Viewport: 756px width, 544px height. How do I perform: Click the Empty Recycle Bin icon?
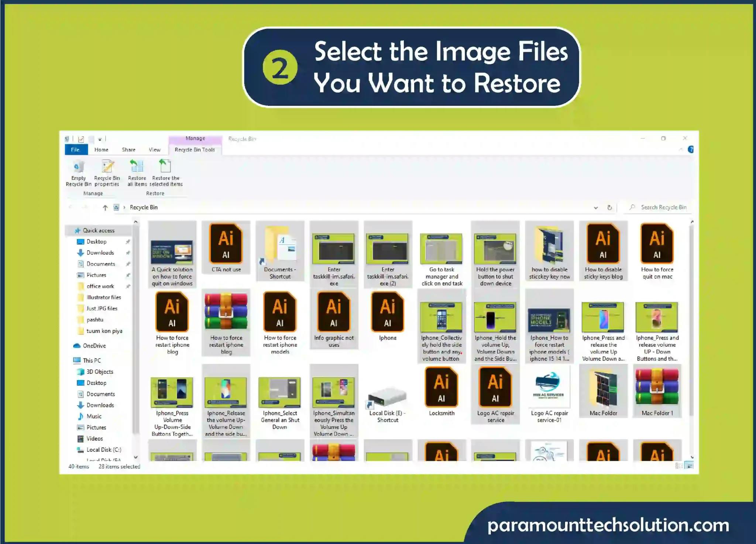tap(78, 173)
